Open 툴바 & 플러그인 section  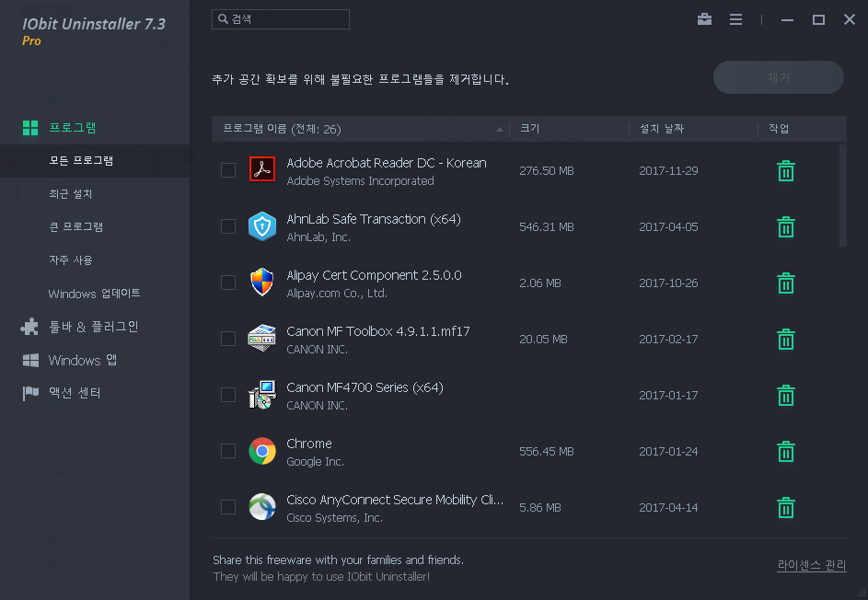tap(95, 327)
